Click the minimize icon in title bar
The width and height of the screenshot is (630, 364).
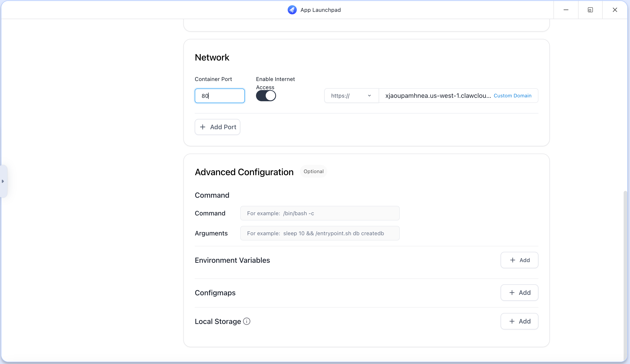click(566, 10)
